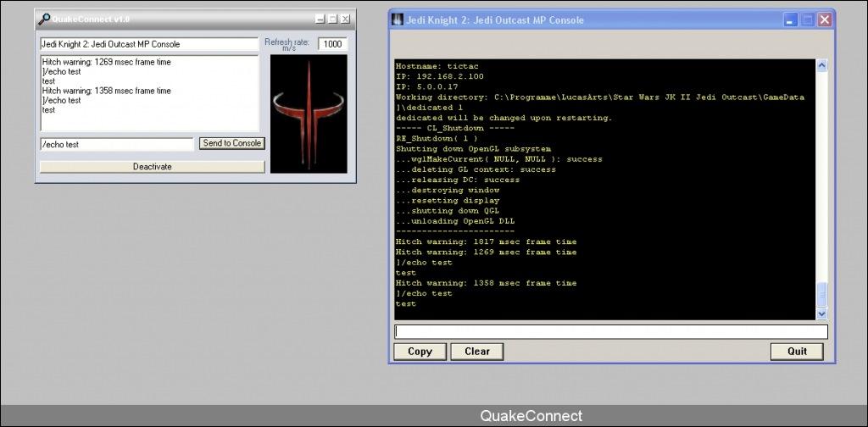Close the Jedi Knight 2 console window
868x427 pixels.
click(824, 19)
